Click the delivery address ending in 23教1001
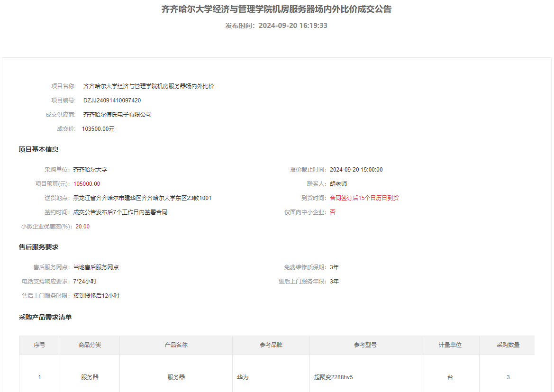 click(142, 198)
